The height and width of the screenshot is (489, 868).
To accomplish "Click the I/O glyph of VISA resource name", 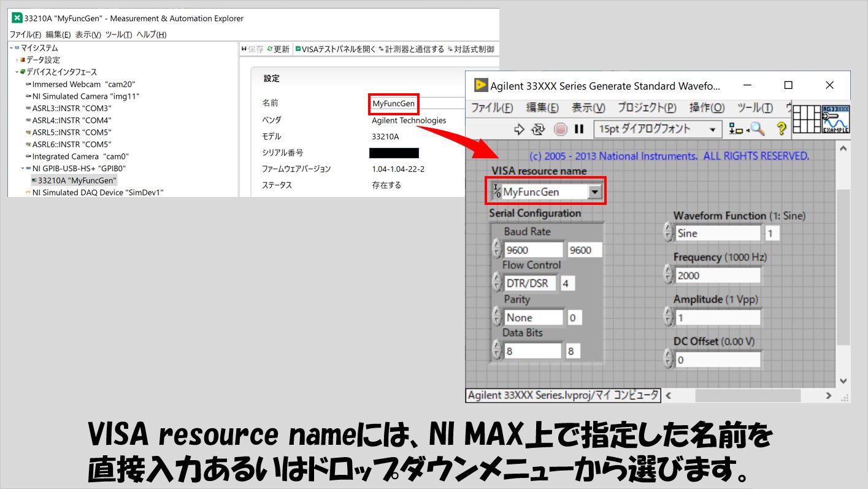I will (x=496, y=191).
